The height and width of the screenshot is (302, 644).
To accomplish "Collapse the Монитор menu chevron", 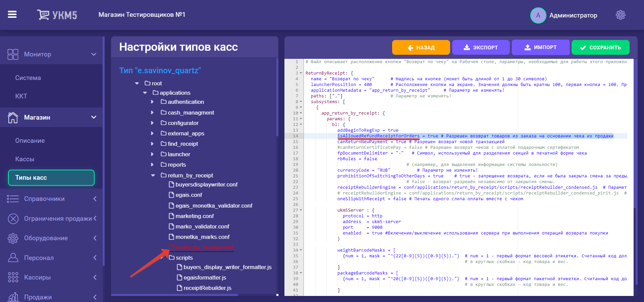I will point(94,54).
